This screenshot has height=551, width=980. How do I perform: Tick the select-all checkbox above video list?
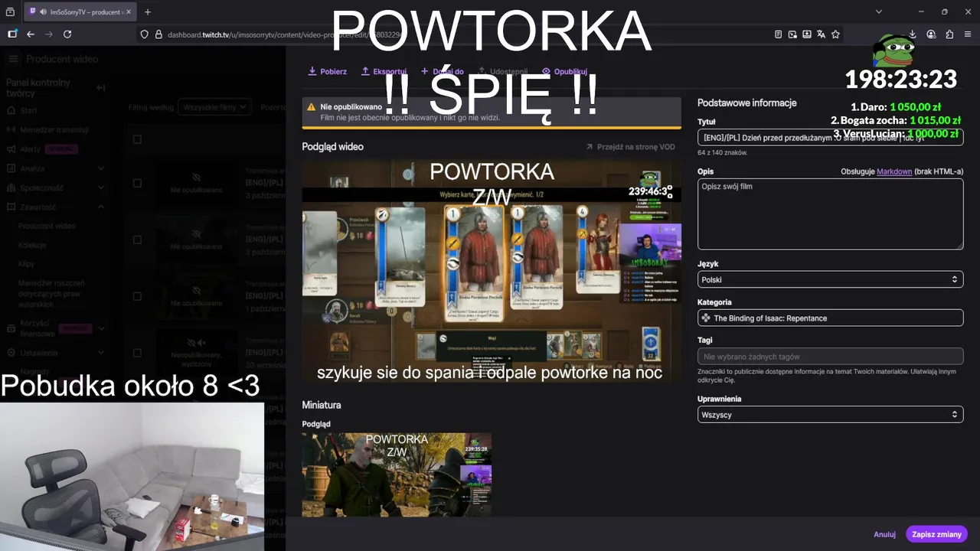tap(137, 139)
